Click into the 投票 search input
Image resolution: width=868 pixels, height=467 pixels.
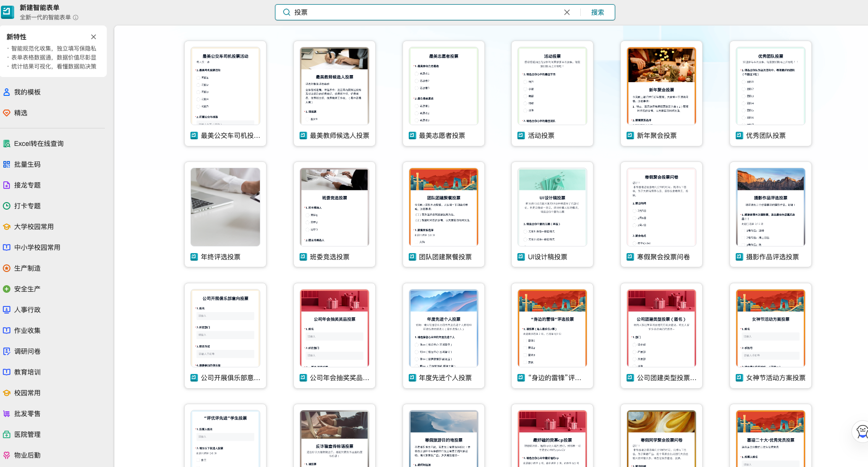pyautogui.click(x=425, y=12)
